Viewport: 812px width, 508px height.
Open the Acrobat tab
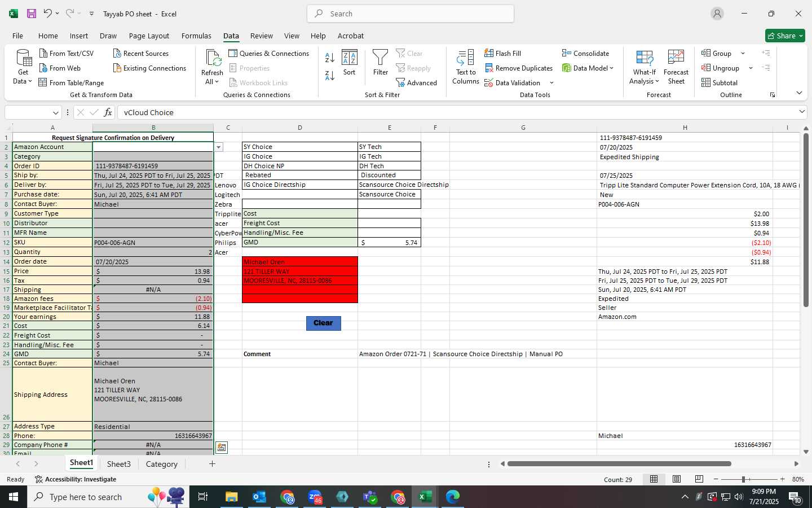[x=351, y=36]
